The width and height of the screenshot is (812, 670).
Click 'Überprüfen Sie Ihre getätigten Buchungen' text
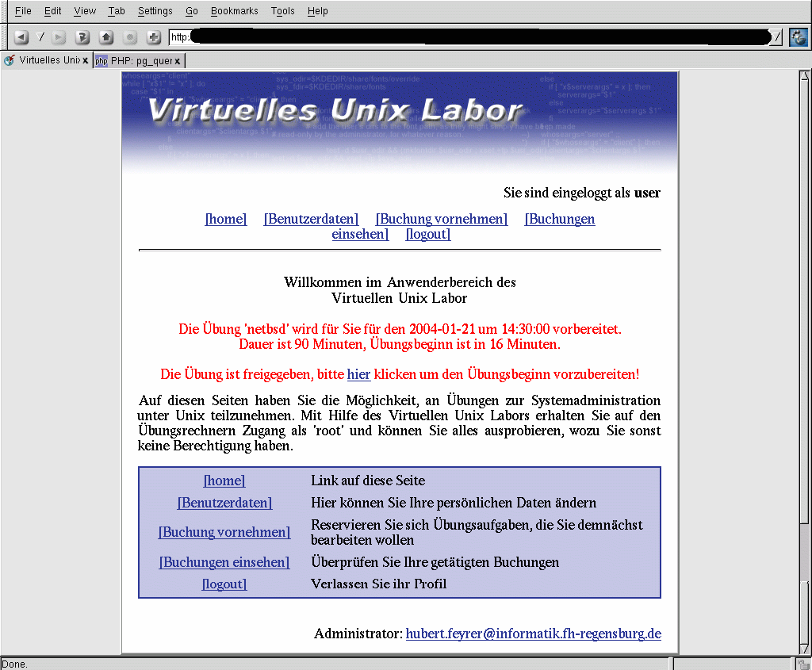click(x=435, y=562)
